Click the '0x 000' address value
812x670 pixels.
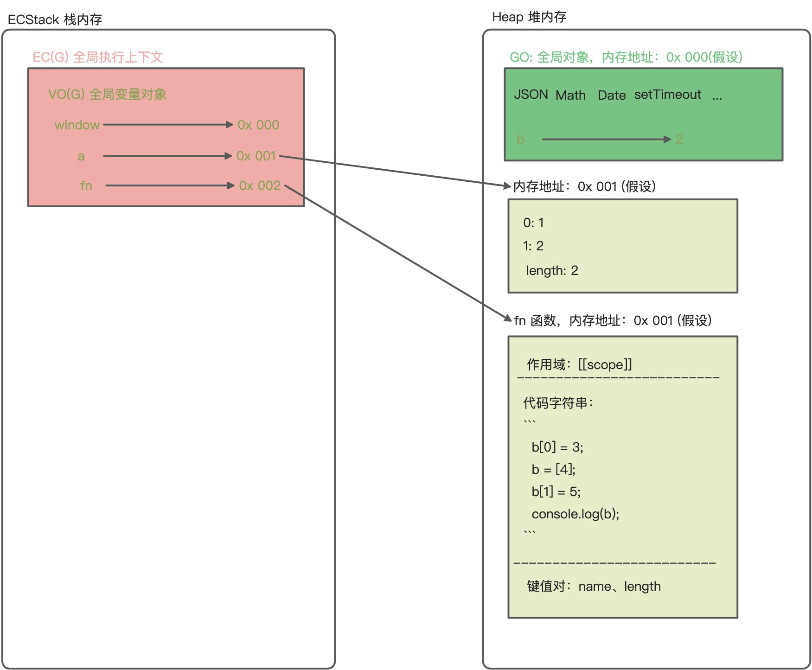point(258,125)
